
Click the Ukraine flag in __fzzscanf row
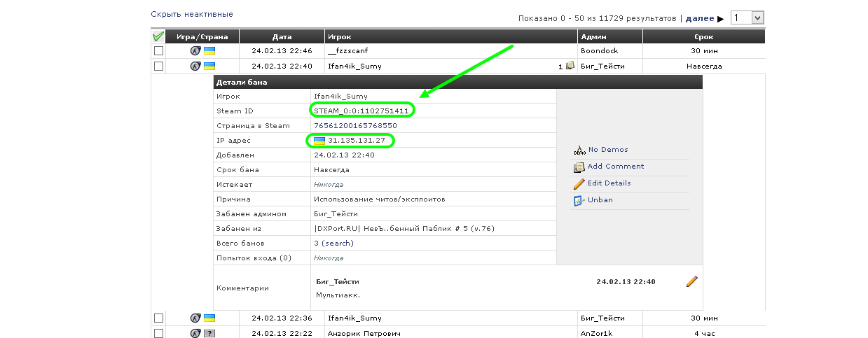click(209, 51)
